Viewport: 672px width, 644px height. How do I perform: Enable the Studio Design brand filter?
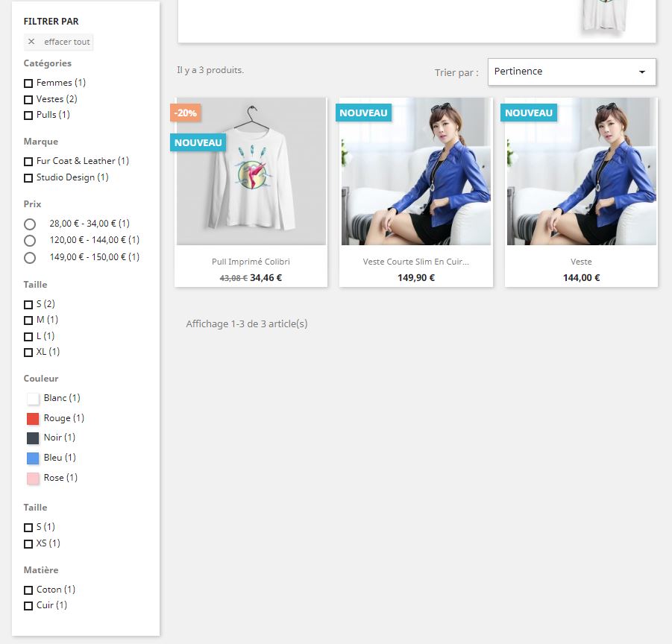(28, 177)
